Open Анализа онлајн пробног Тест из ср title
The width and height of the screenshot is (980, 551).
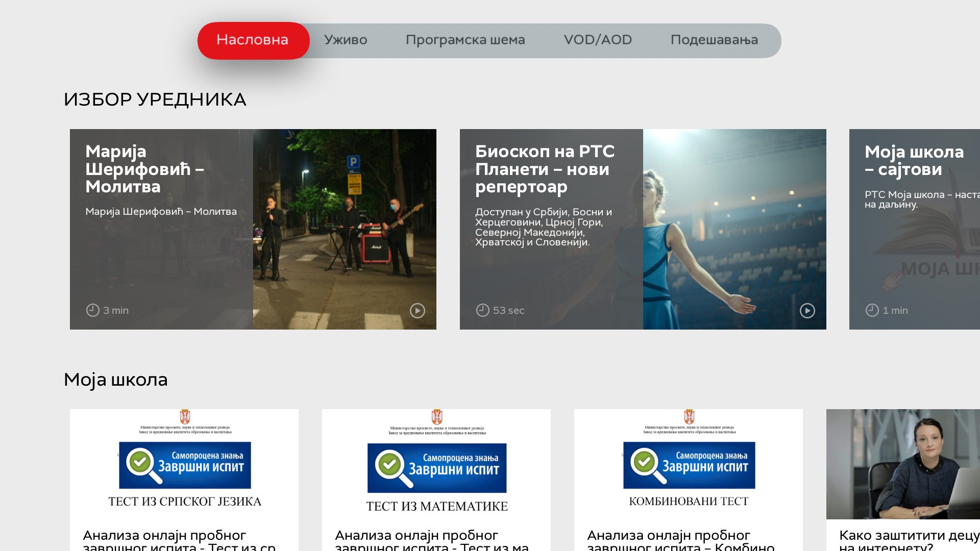click(x=179, y=541)
